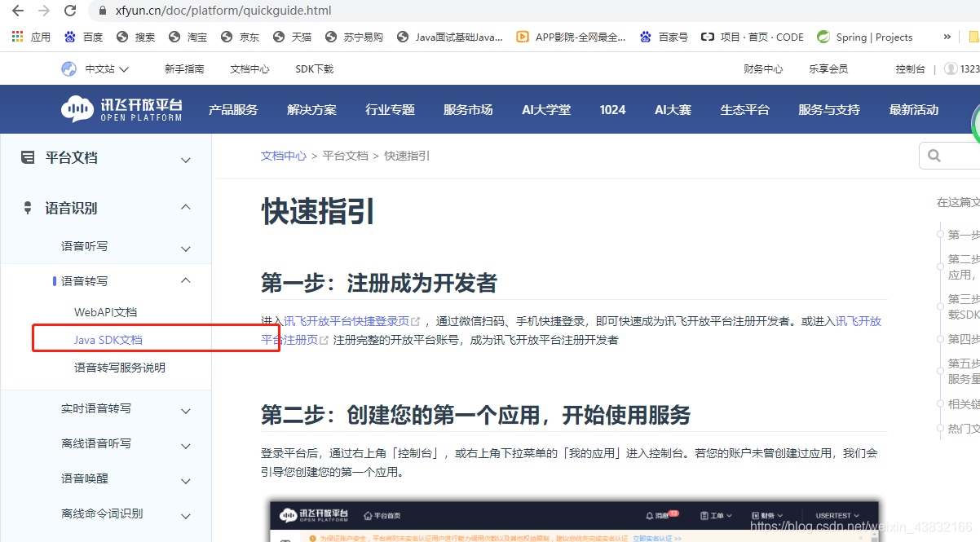The height and width of the screenshot is (542, 980).
Task: Open the 产品服务 nav menu
Action: [233, 109]
